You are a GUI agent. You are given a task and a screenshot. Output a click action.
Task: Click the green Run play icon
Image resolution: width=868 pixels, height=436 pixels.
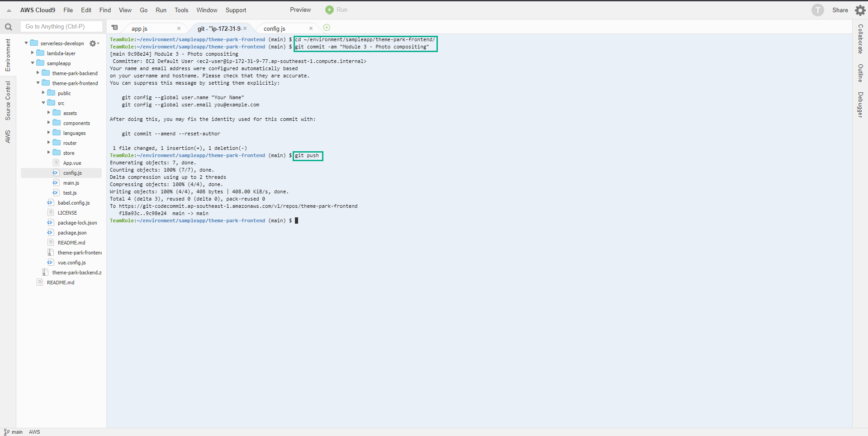click(x=329, y=10)
